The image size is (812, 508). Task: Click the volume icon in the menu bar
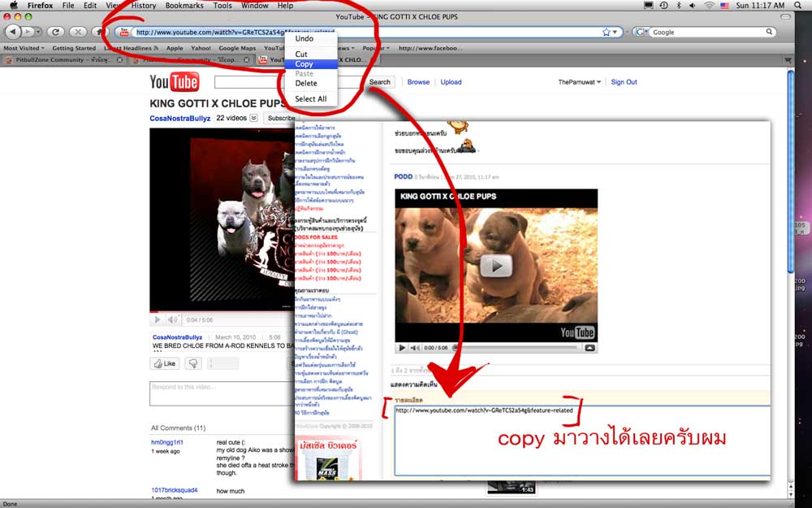pyautogui.click(x=693, y=5)
